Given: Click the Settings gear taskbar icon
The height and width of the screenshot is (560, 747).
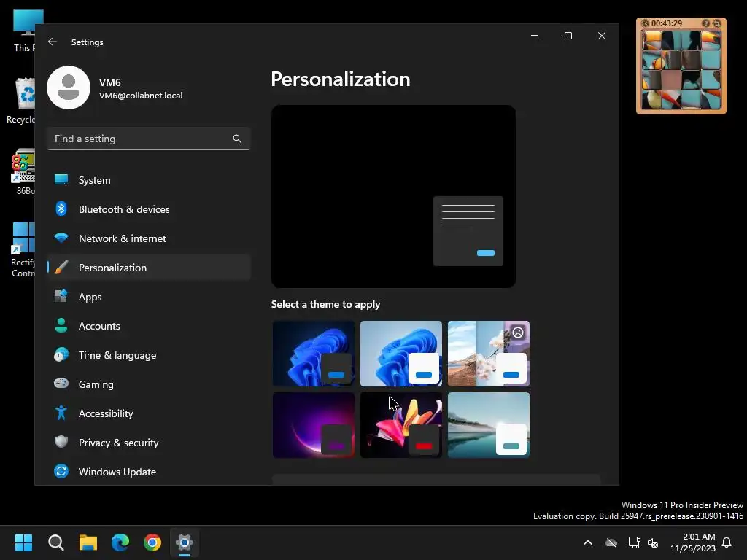Looking at the screenshot, I should pos(185,542).
